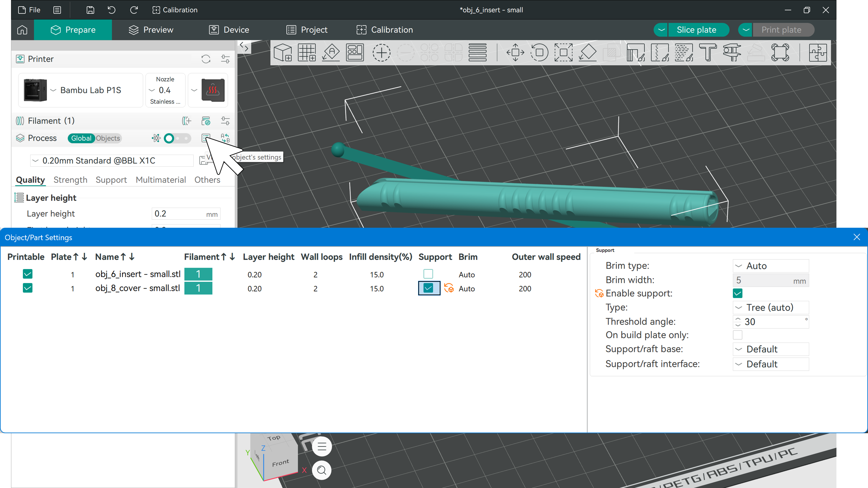The width and height of the screenshot is (868, 488).
Task: Select the Rotate tool
Action: [x=539, y=52]
